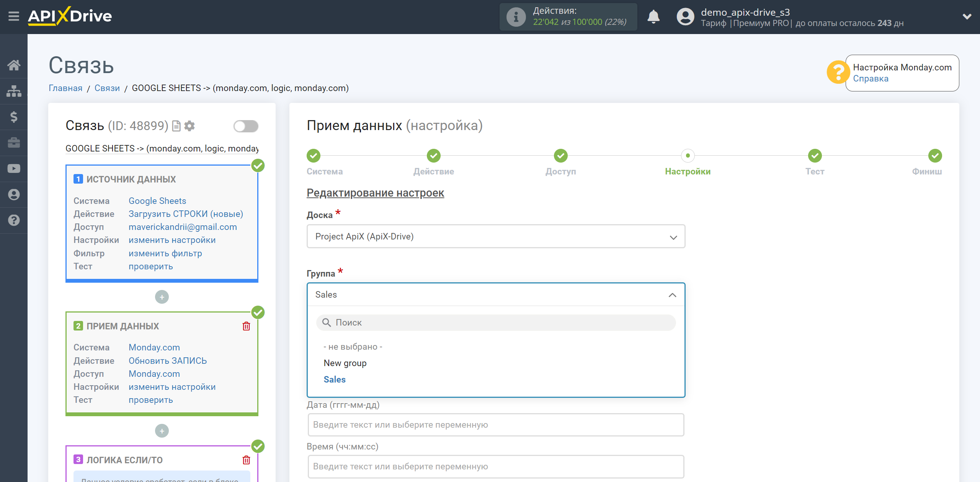The width and height of the screenshot is (980, 482).
Task: Collapse the Группа dropdown showing Sales
Action: (496, 295)
